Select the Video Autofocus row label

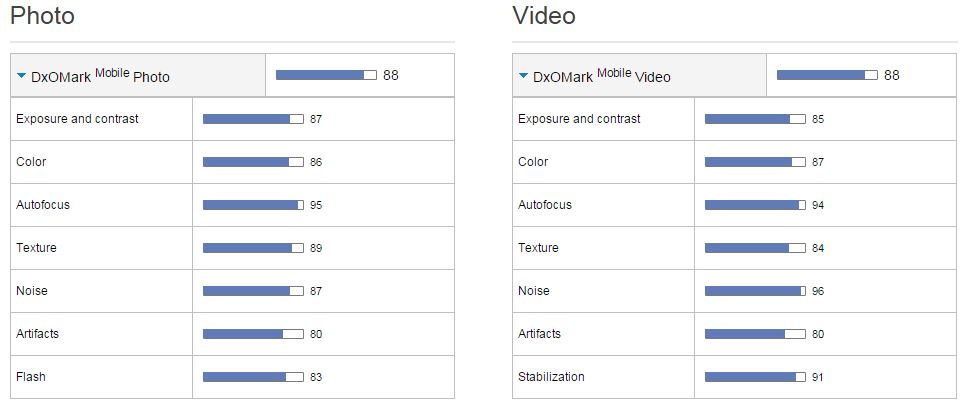(x=545, y=205)
